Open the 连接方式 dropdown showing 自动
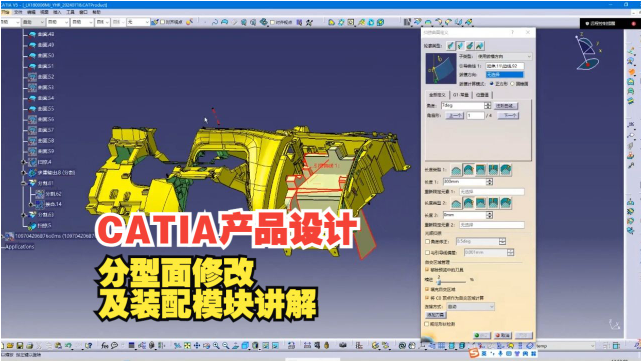Image resolution: width=643 pixels, height=364 pixels. click(470, 307)
